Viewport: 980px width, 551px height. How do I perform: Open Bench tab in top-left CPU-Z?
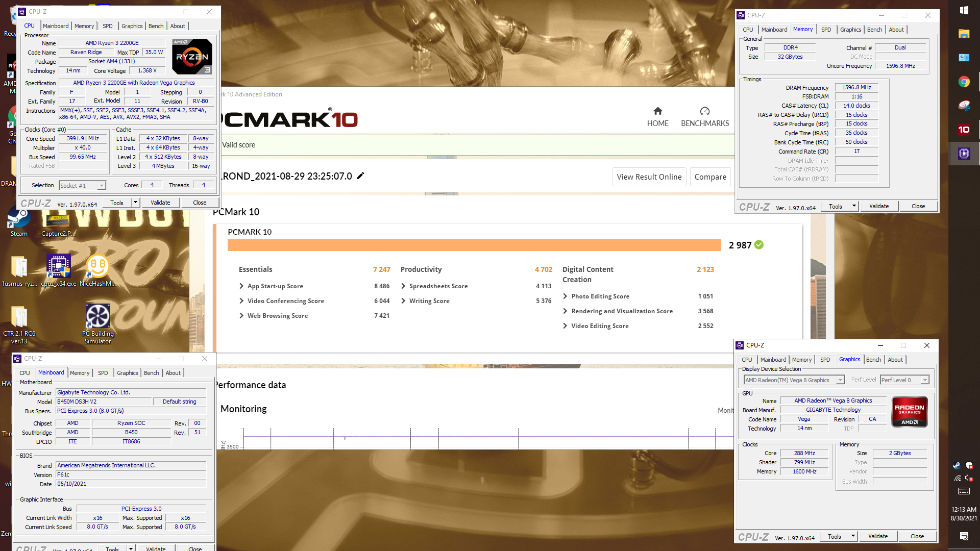(156, 26)
